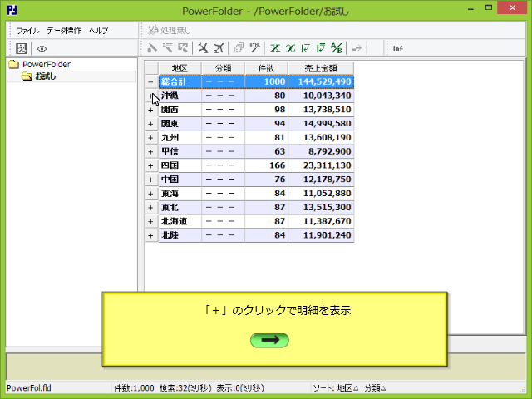Image resolution: width=532 pixels, height=399 pixels.
Task: Click the 166 count cell for 四国
Action: coord(266,165)
